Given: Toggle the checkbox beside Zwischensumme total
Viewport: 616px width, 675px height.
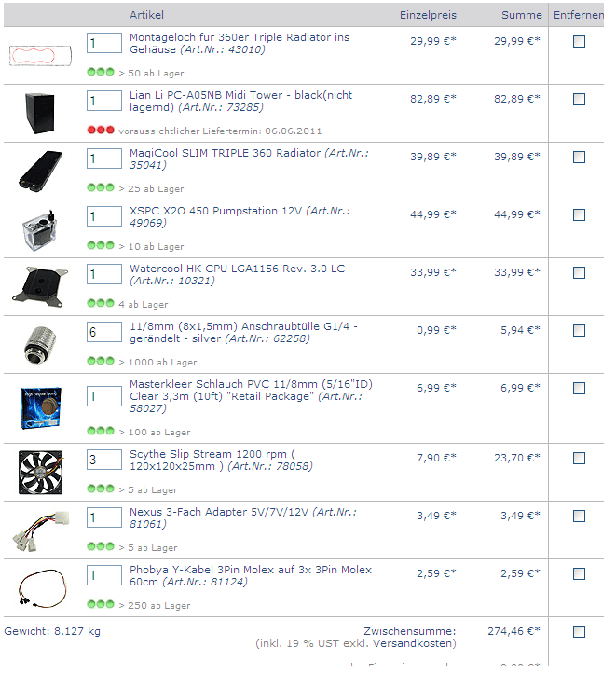Looking at the screenshot, I should pyautogui.click(x=579, y=631).
